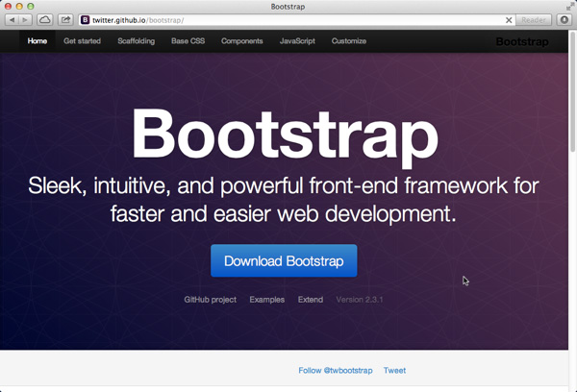Go forward with the browser forward arrow
Viewport: 577px width, 392px height.
pos(25,20)
